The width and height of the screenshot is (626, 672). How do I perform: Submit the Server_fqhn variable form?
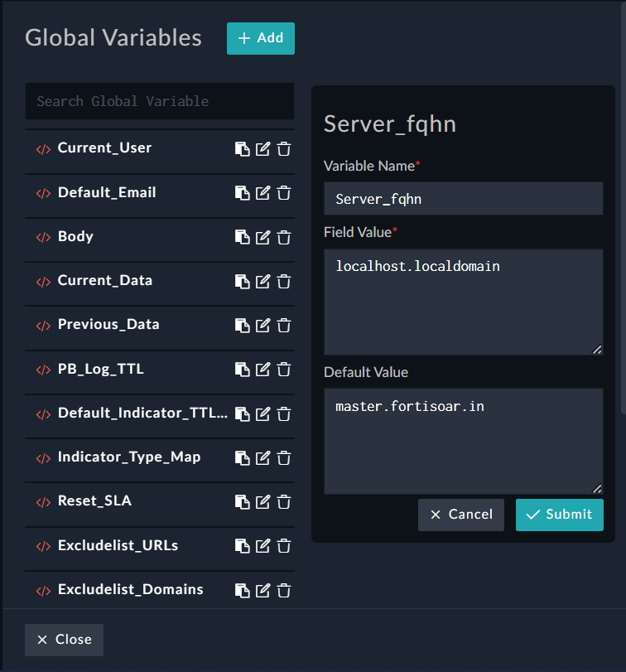coord(559,515)
